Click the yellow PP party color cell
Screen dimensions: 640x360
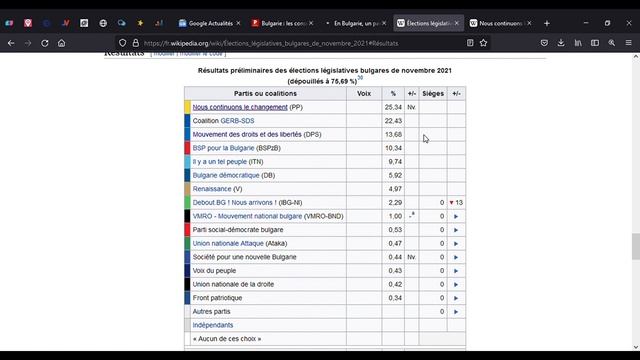tap(187, 107)
